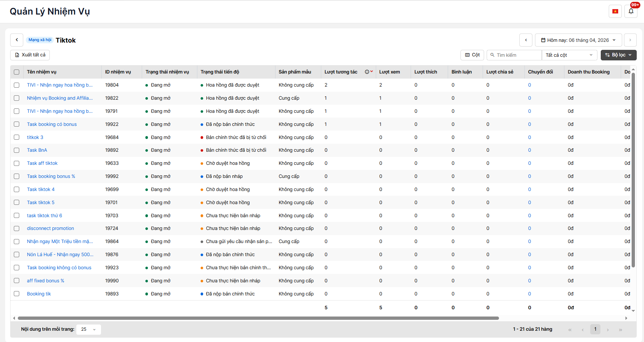Open the date picker showing Hôm nay
Screen dimensions: 644x342
[x=578, y=40]
